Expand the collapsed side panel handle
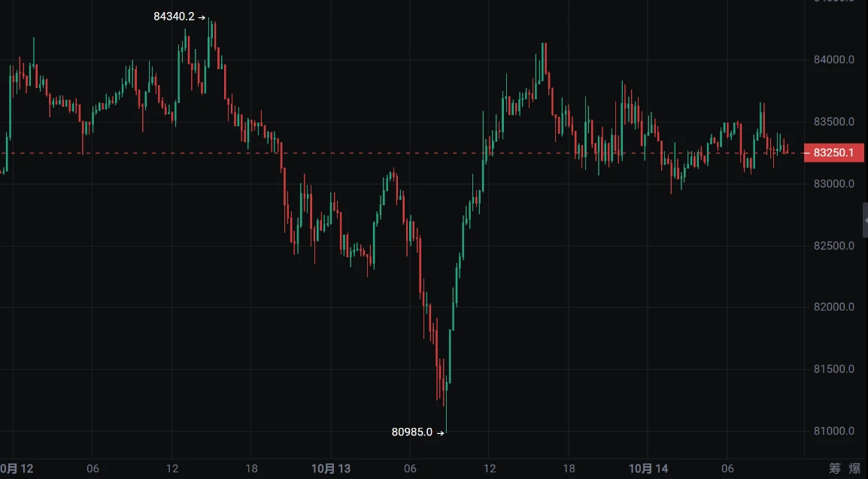The image size is (868, 479). (865, 220)
